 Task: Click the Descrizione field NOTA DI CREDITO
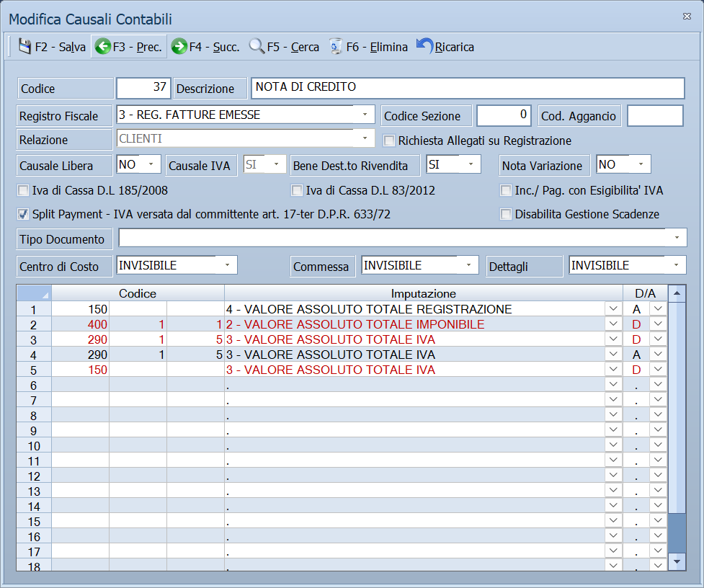coord(468,87)
